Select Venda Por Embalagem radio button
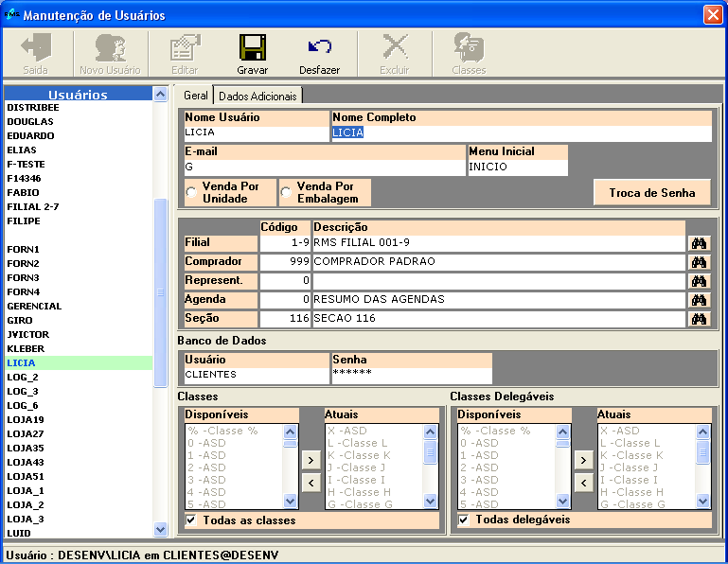This screenshot has height=564, width=728. tap(286, 192)
